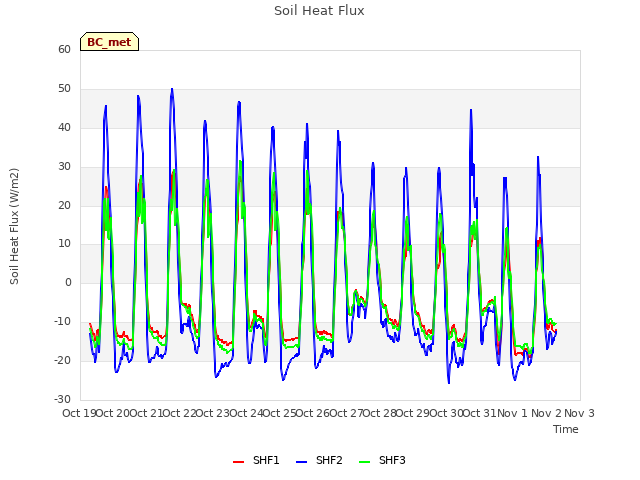Toggle the SHF1 series in the legend
The width and height of the screenshot is (640, 480).
(256, 460)
